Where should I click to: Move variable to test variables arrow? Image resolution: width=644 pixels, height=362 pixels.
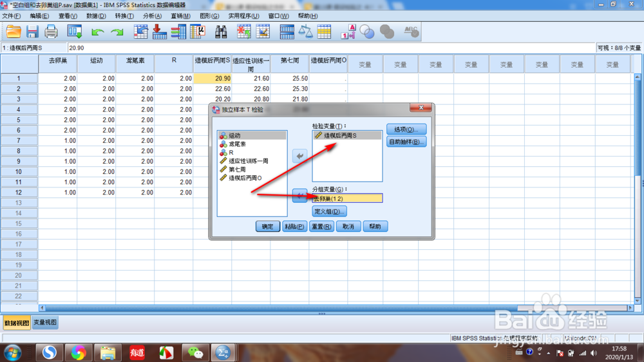tap(300, 156)
